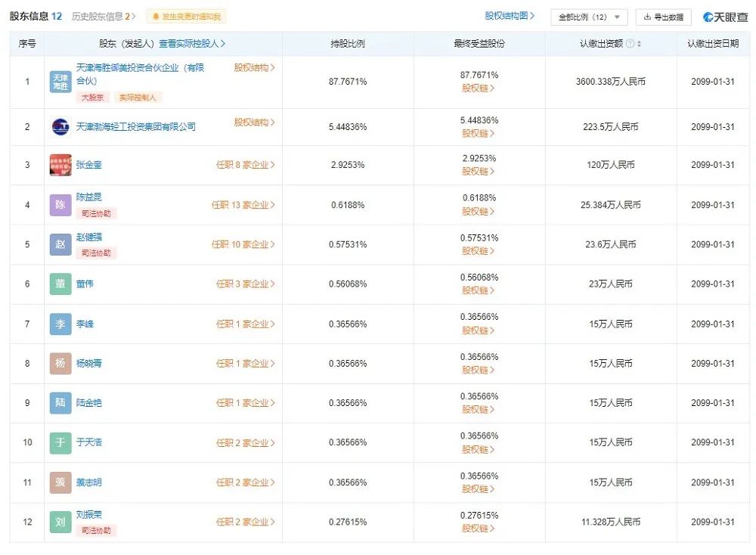
Task: Click the 导出数据 export button
Action: point(664,17)
